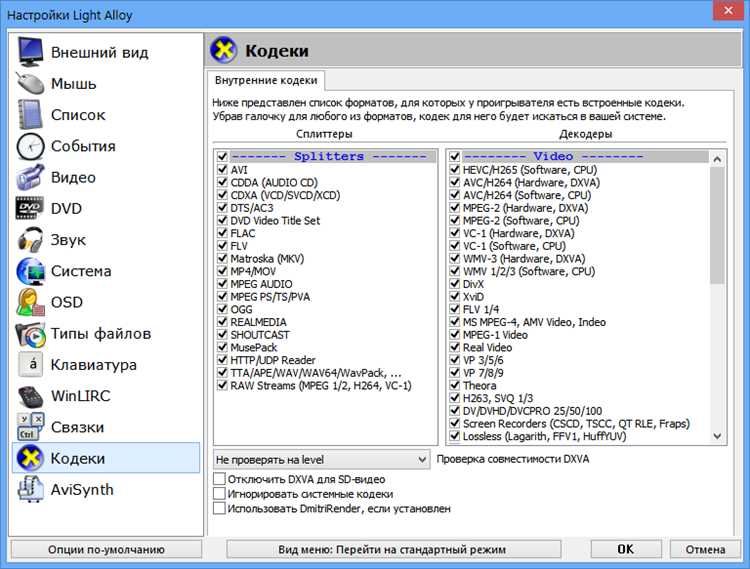Uncheck the XviD decoder
Image resolution: width=750 pixels, height=569 pixels.
[x=454, y=296]
